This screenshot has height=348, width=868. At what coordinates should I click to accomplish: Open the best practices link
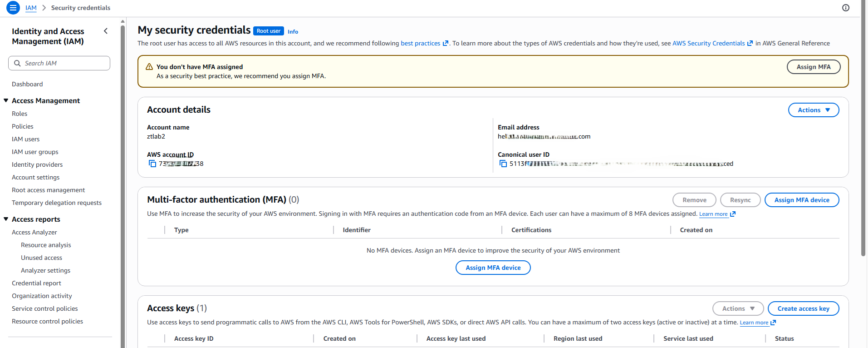420,44
